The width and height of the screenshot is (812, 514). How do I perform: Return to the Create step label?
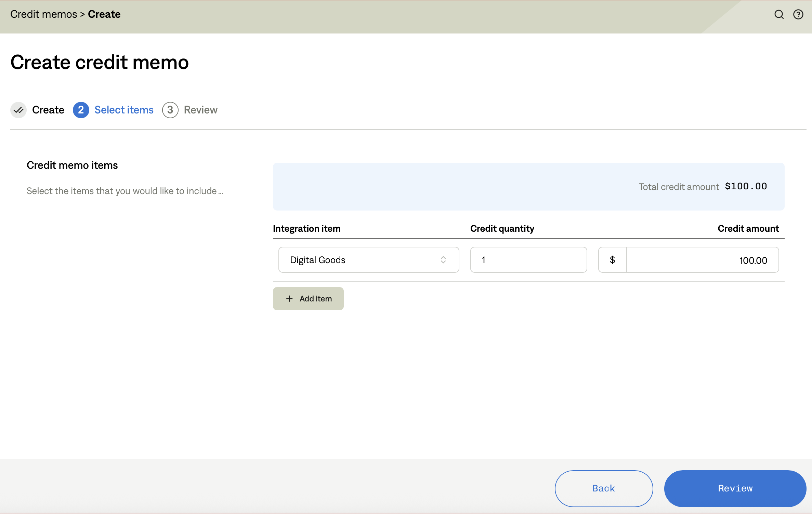48,110
